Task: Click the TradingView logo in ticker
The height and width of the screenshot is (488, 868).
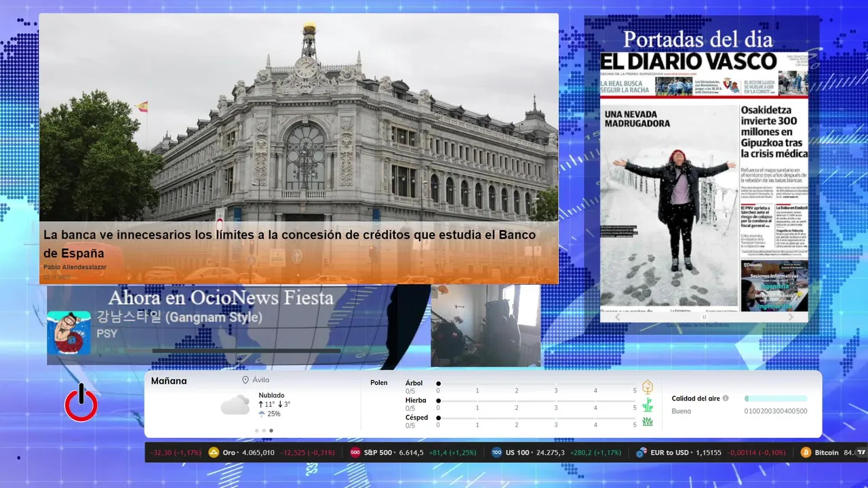Action: pyautogui.click(x=861, y=453)
